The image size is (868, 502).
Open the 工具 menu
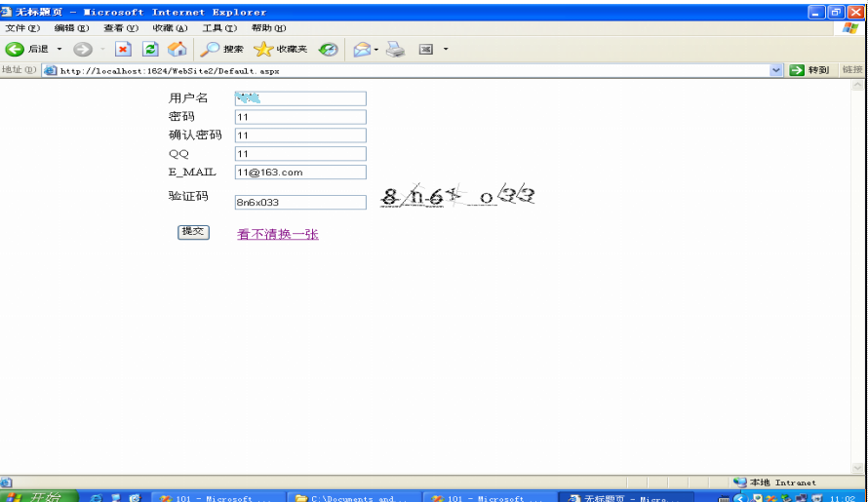pos(219,28)
